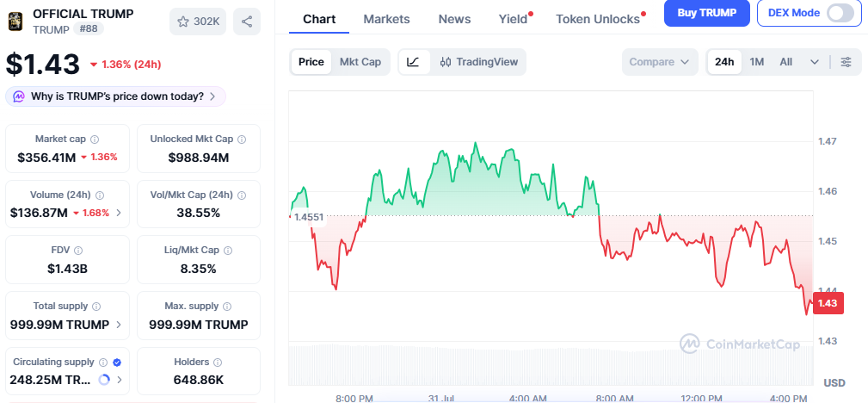Select Mkt Cap chart view

pos(360,62)
